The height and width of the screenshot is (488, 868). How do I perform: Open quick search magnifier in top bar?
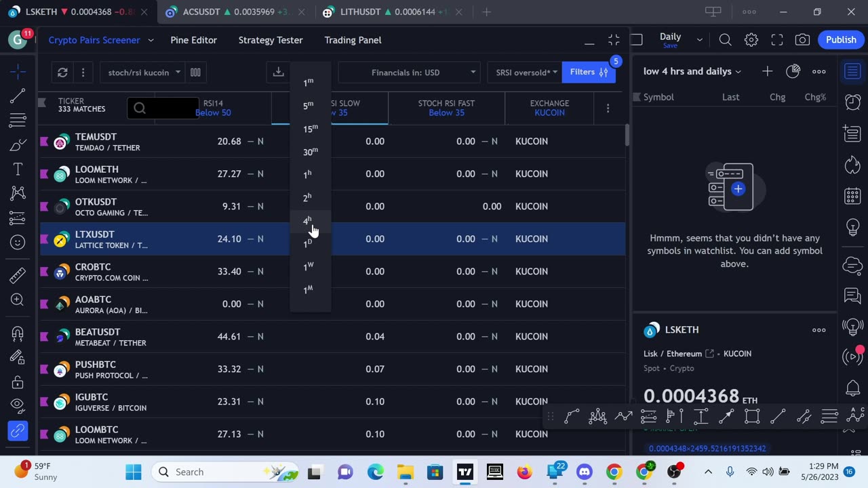point(725,40)
